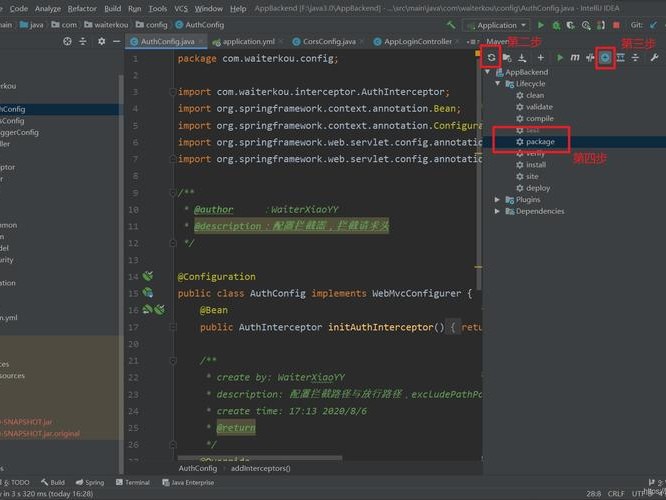This screenshot has height=500, width=666.
Task: Open Spring tool window
Action: (x=90, y=482)
